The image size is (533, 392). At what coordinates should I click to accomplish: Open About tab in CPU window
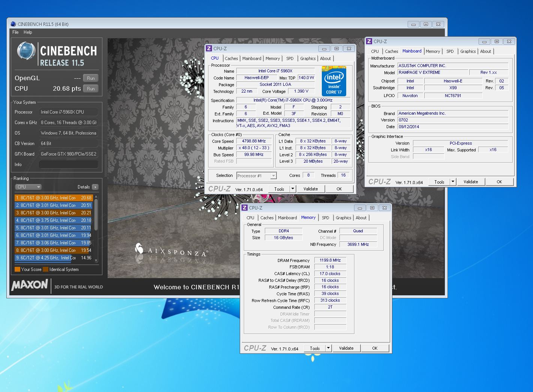[326, 58]
